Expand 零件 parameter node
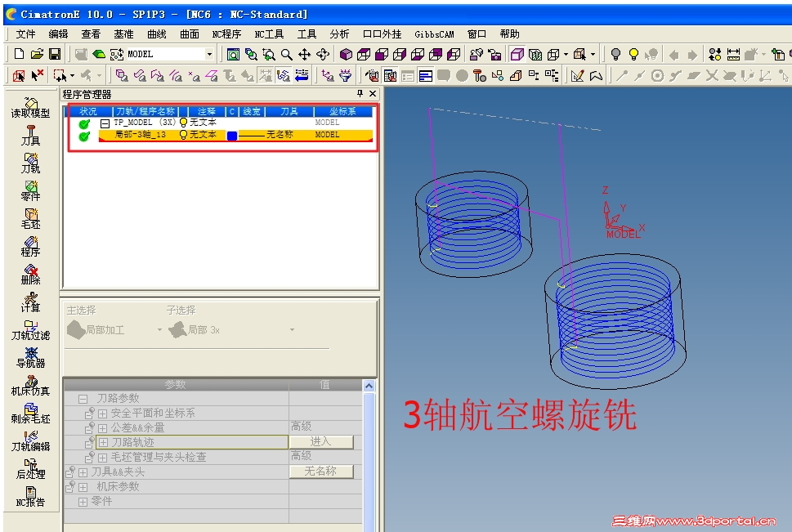 point(83,502)
